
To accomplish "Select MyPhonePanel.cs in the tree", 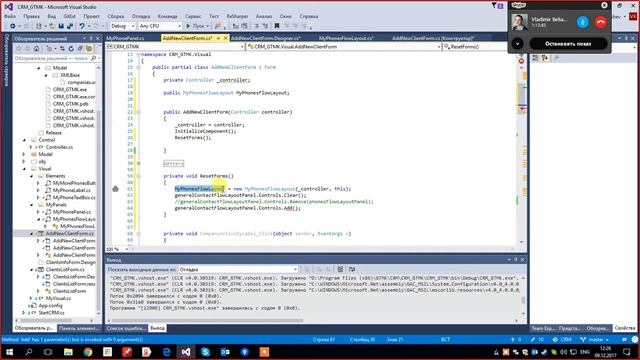I will [x=72, y=212].
